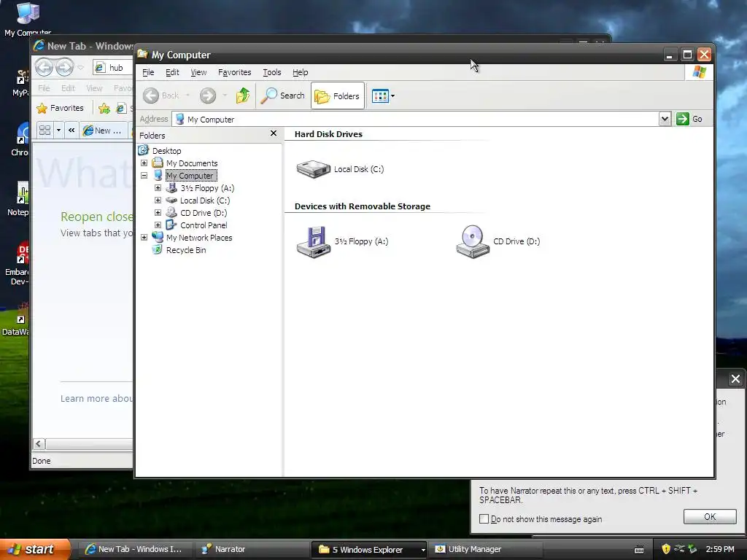Close the dialog behind My Computer
This screenshot has width=747, height=560.
point(735,379)
